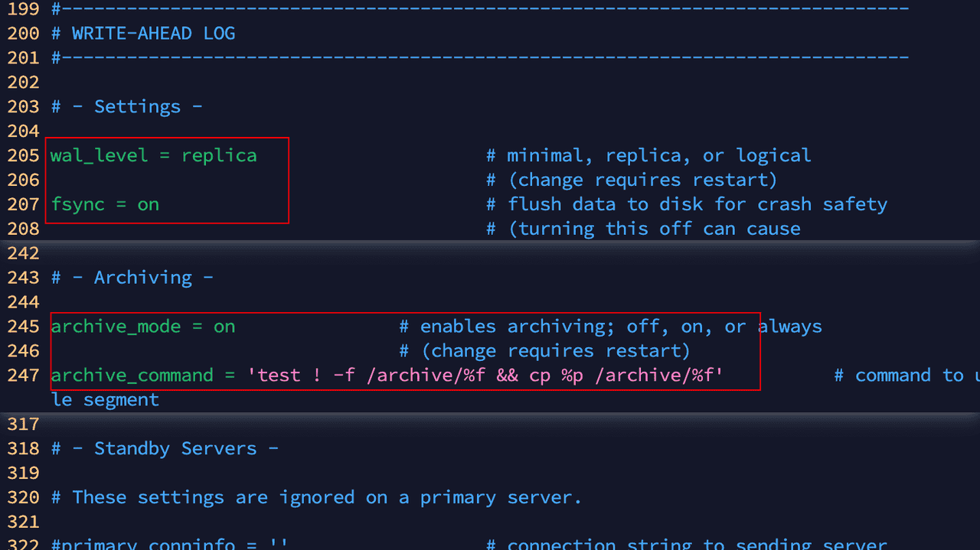Select the 'on' value of fsync
Image resolution: width=980 pixels, height=550 pixels.
coord(148,204)
